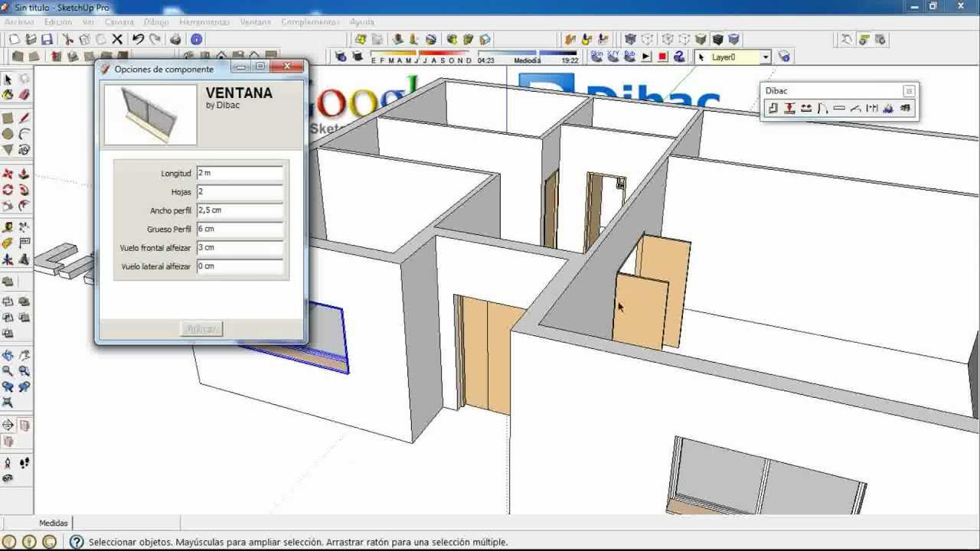The image size is (980, 551).
Task: Enable Monochrome face style
Action: 733,39
